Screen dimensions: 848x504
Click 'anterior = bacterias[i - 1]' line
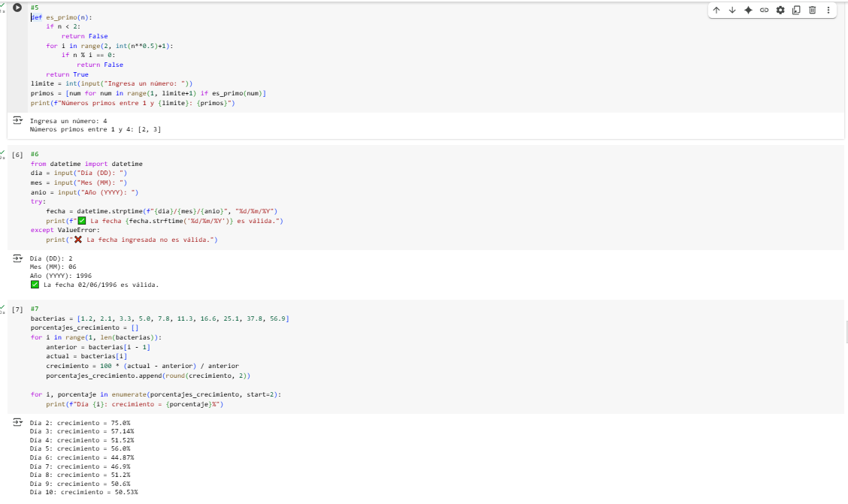pos(98,347)
